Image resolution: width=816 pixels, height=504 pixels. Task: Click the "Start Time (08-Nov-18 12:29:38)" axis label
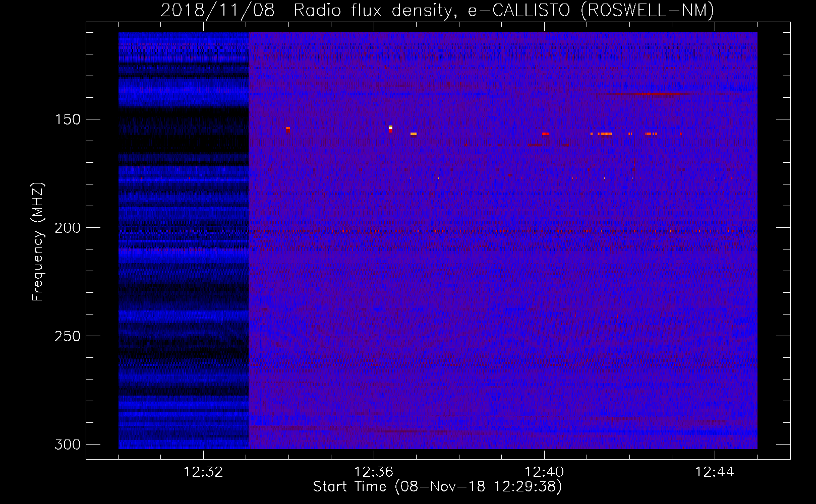click(437, 487)
